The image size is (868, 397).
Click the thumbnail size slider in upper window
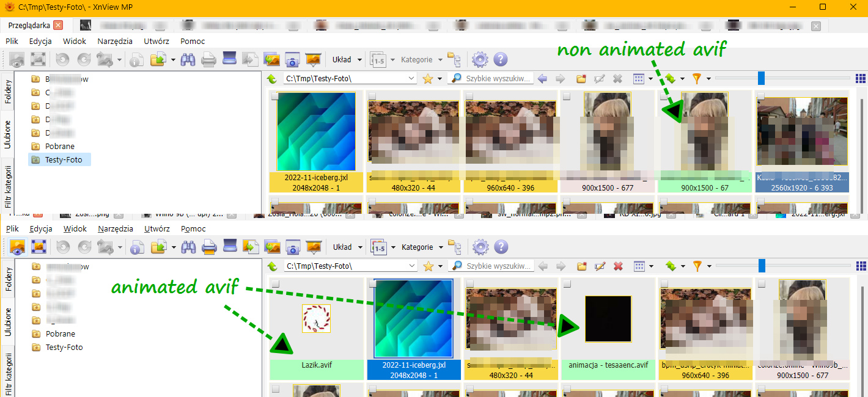761,78
